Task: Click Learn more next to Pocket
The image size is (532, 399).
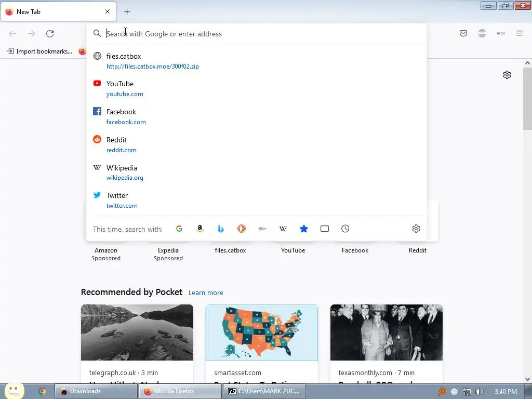Action: [206, 293]
